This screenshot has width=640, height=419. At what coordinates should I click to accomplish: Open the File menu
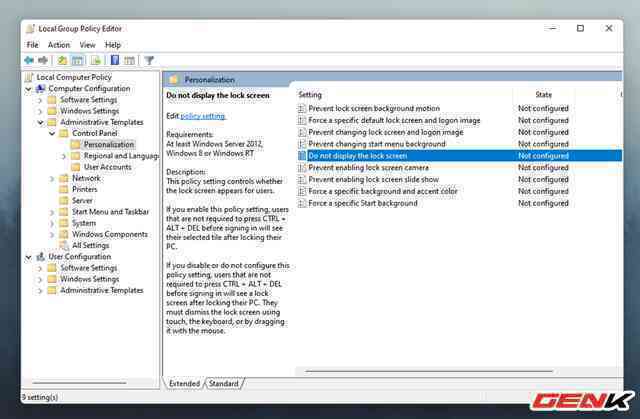(x=33, y=45)
